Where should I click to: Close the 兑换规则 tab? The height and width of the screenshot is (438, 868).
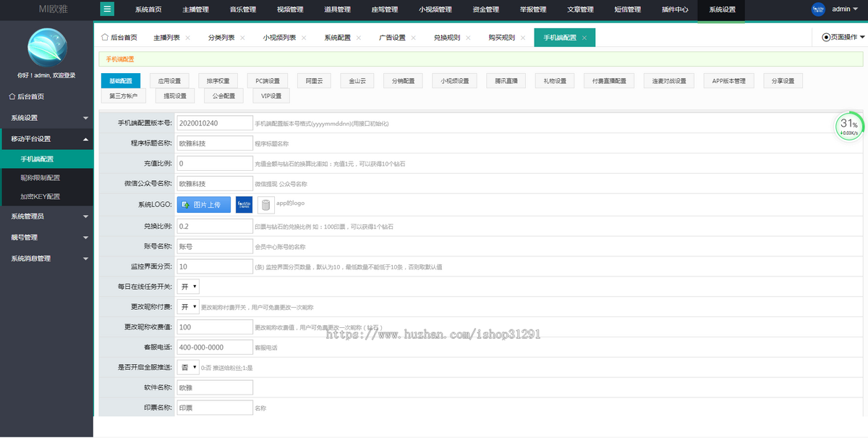pyautogui.click(x=468, y=38)
